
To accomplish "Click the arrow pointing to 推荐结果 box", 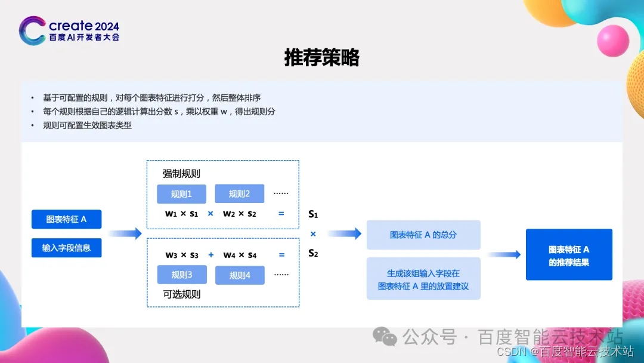I will coord(504,254).
